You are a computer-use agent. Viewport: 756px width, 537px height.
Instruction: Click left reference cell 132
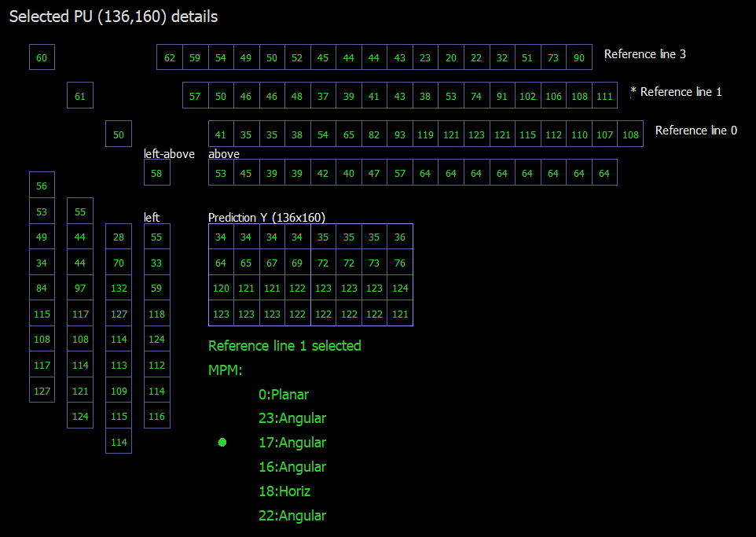coord(119,288)
